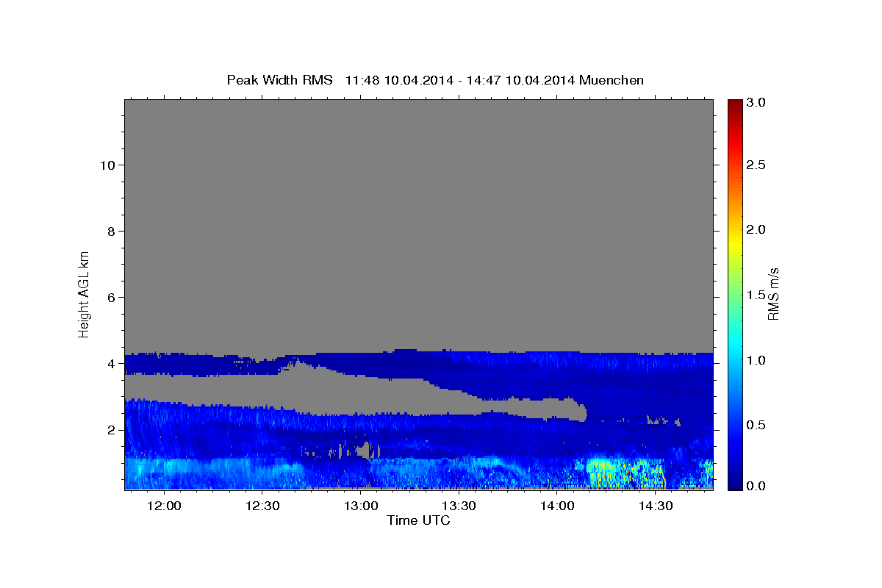This screenshot has width=882, height=588.
Task: Click the 13:00 time tick label
Action: coord(361,506)
